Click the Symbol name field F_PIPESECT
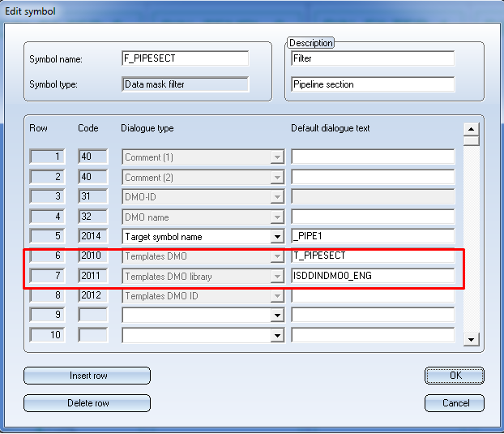The image size is (504, 434). coord(185,58)
